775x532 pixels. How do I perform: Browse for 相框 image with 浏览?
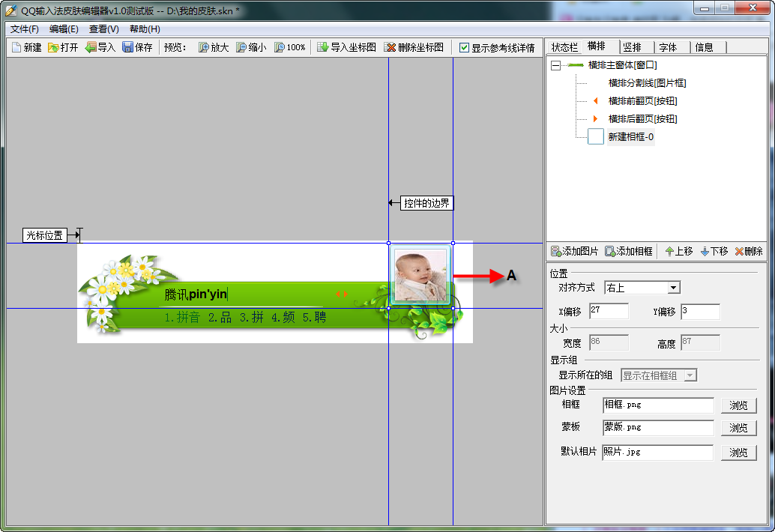click(x=738, y=405)
